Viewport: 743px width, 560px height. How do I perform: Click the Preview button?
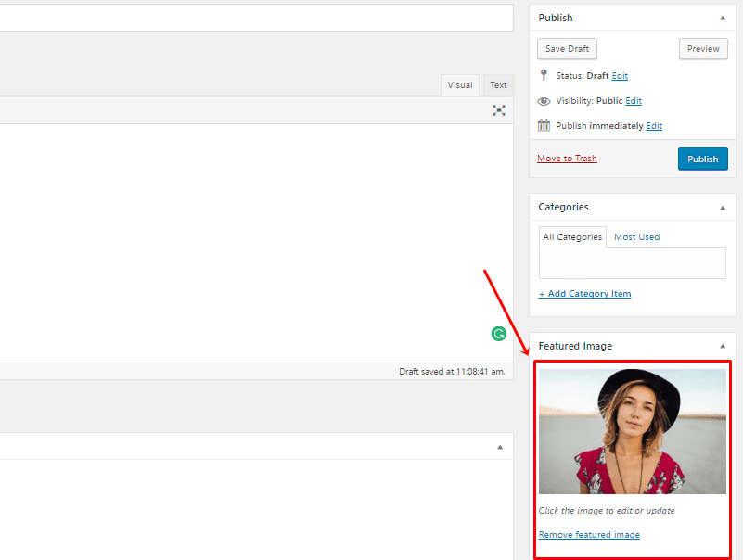coord(703,49)
